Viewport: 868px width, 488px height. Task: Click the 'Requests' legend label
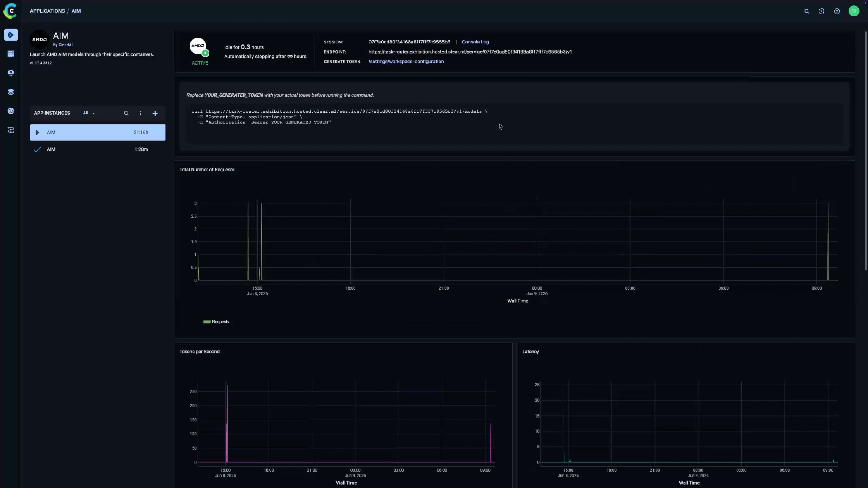point(220,322)
